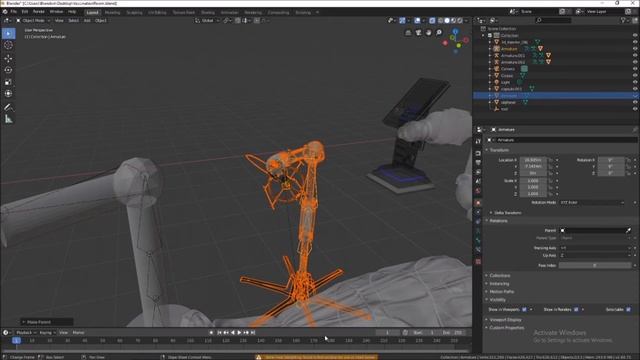Open the Object Mode dropdown

[x=33, y=20]
